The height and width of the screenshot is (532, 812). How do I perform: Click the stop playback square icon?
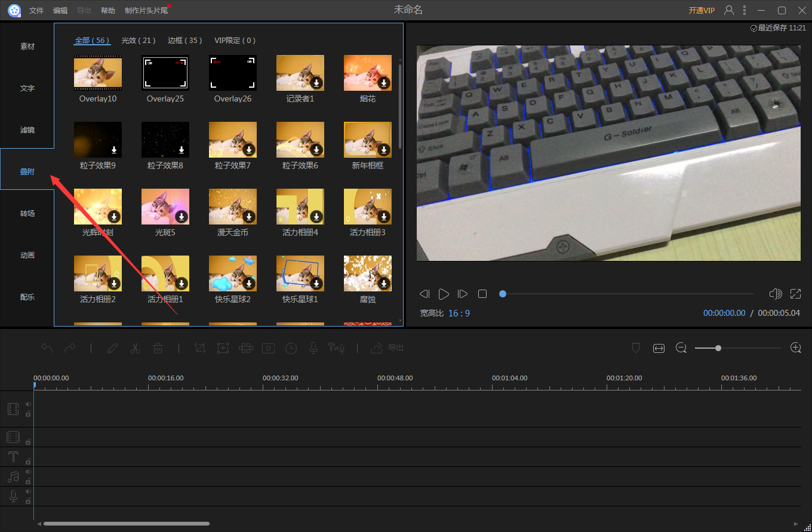pos(482,294)
